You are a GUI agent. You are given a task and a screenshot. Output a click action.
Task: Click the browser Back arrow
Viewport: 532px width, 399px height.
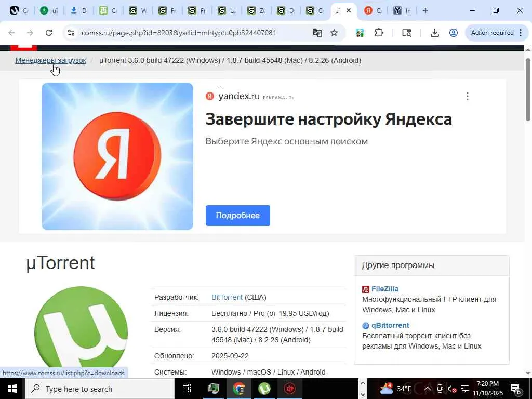pyautogui.click(x=11, y=33)
